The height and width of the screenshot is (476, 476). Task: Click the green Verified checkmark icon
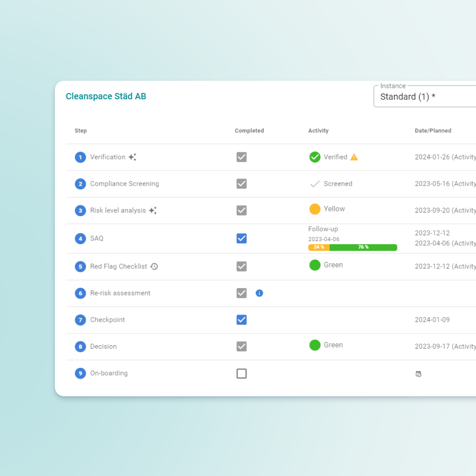[x=315, y=157]
